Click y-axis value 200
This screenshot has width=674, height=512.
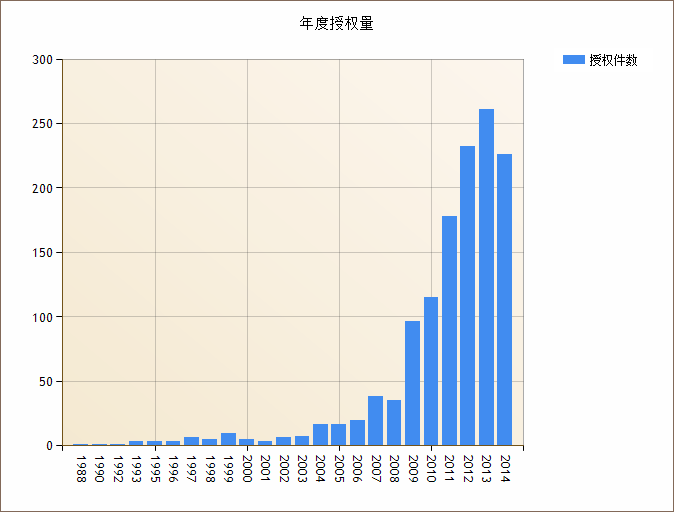point(43,188)
